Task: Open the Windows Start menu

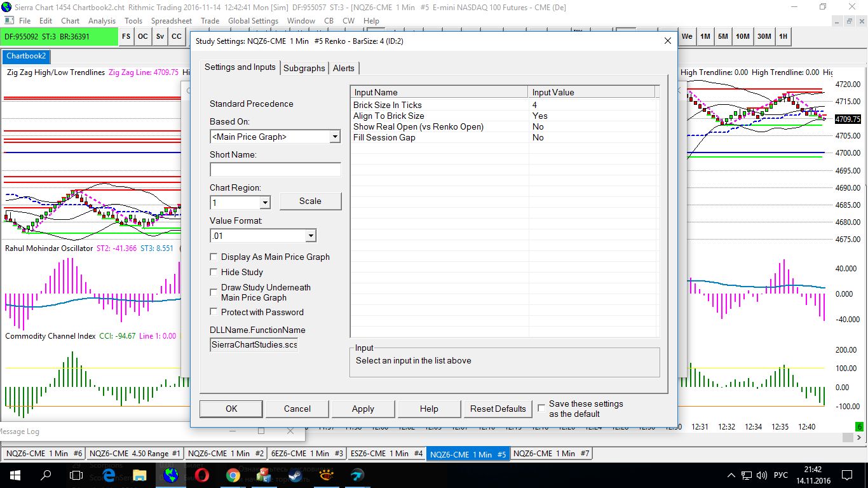Action: click(x=15, y=475)
